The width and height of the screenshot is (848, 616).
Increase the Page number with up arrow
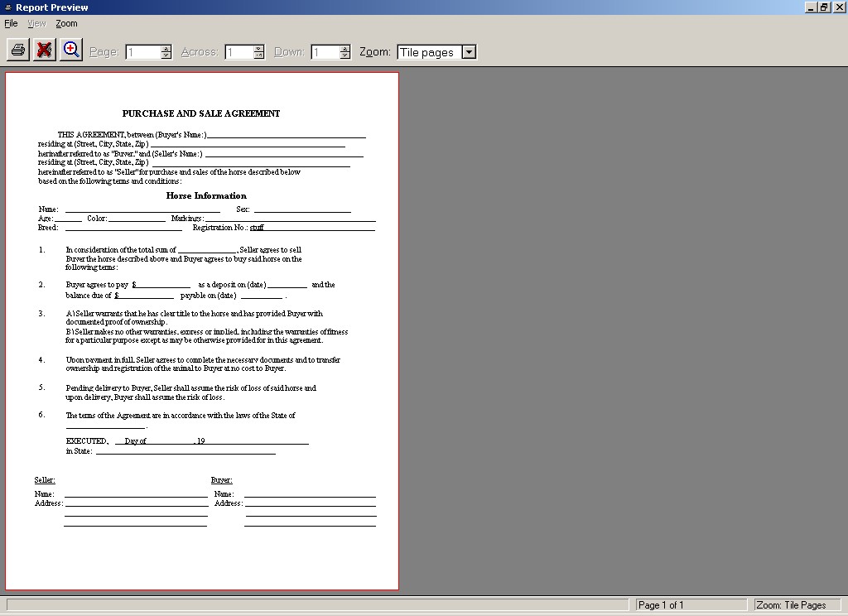coord(166,48)
